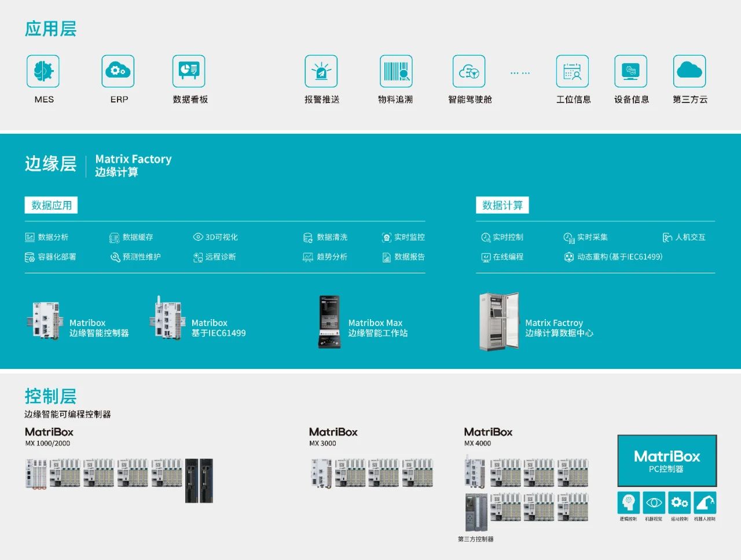Select the 数据计算 tab label

click(502, 205)
